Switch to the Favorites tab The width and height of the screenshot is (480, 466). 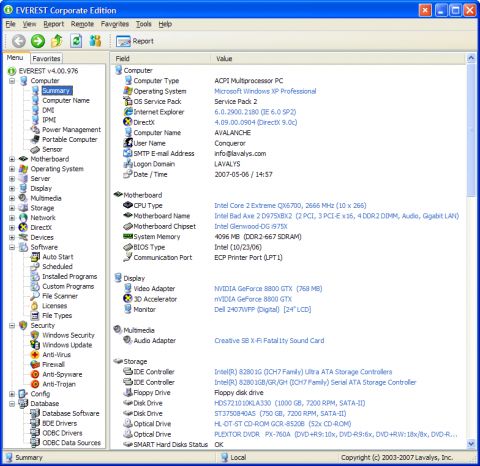coord(46,59)
